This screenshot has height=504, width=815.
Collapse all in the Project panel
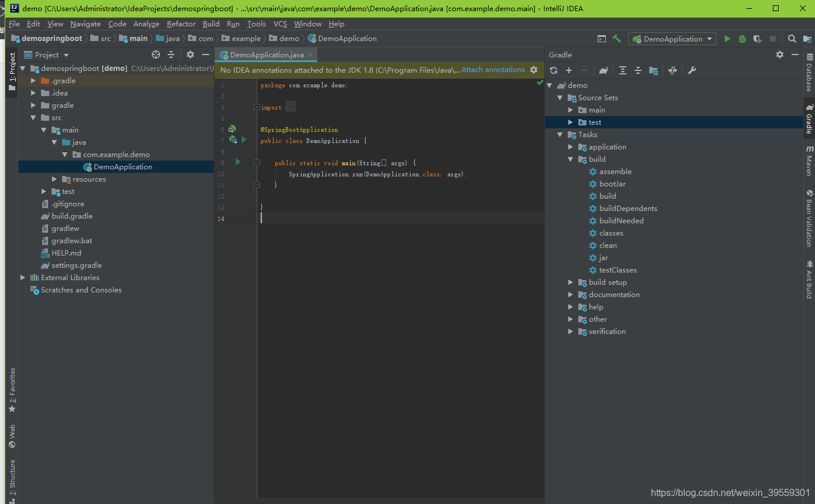coord(171,55)
